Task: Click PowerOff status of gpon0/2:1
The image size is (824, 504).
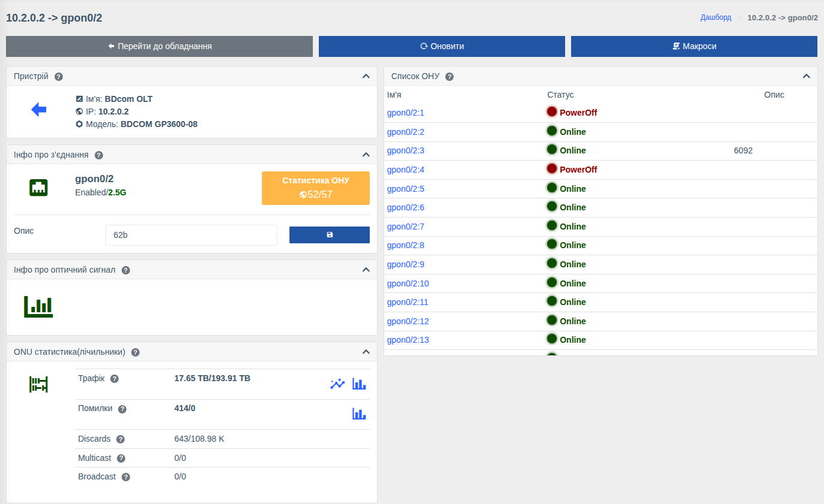Action: click(578, 113)
